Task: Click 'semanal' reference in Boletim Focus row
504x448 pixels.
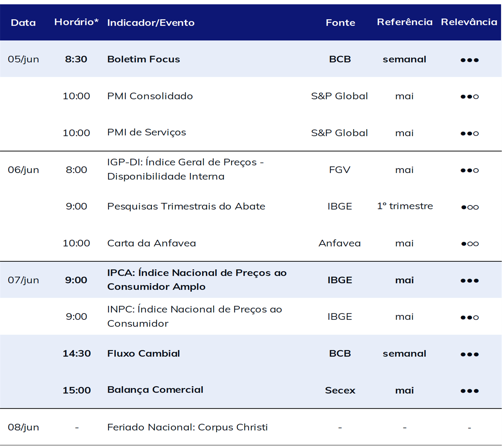Action: coord(404,59)
